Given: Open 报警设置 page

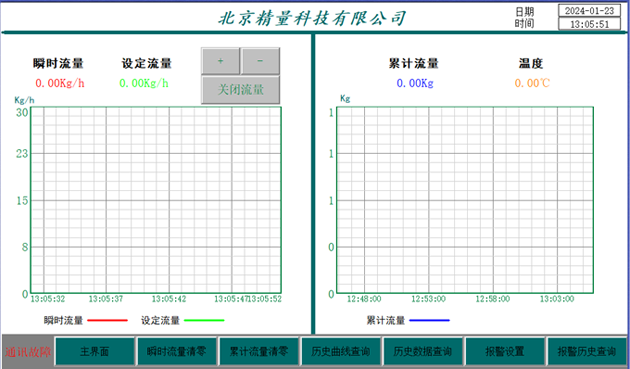Looking at the screenshot, I should pyautogui.click(x=505, y=351).
